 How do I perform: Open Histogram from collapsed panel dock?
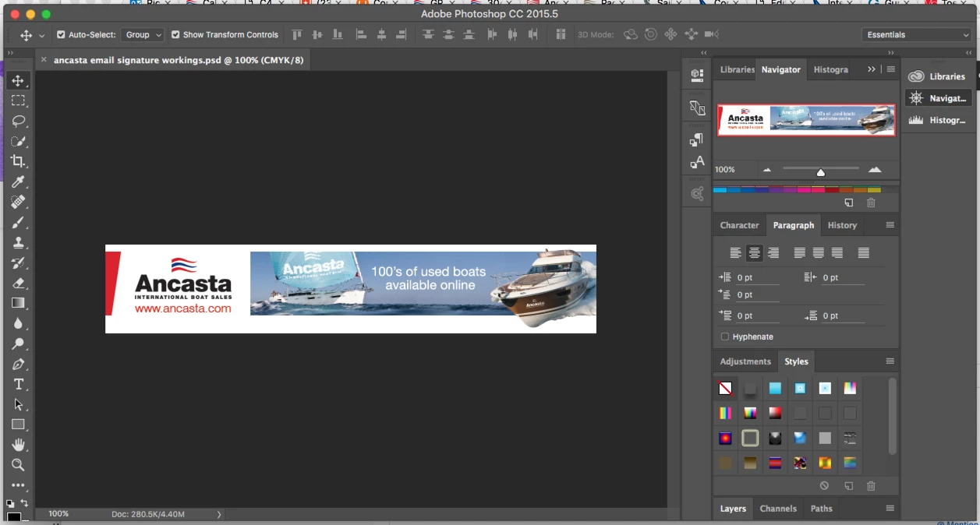tap(938, 120)
